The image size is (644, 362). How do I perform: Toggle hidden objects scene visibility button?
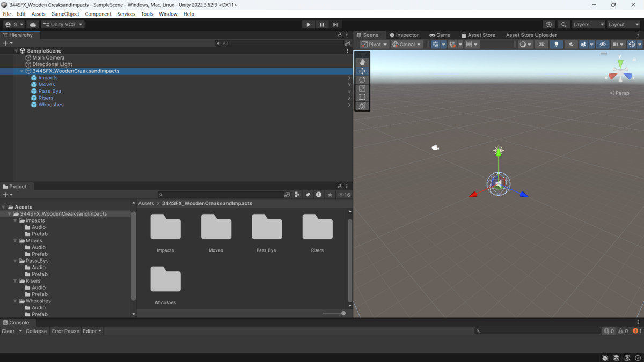[603, 45]
